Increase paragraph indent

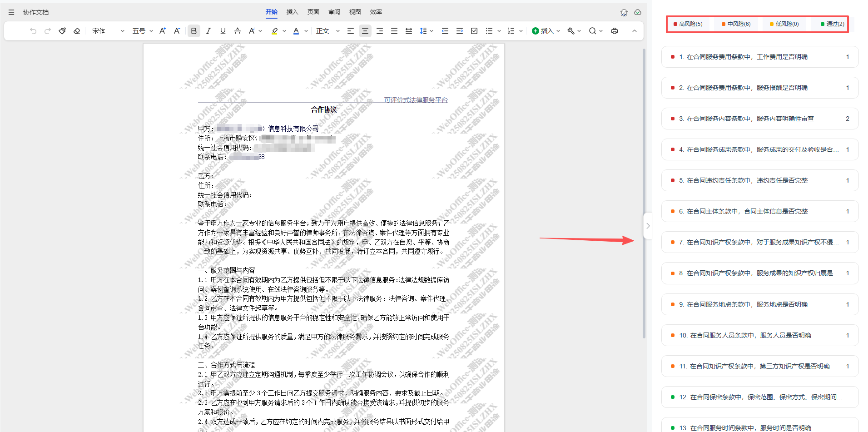(460, 31)
